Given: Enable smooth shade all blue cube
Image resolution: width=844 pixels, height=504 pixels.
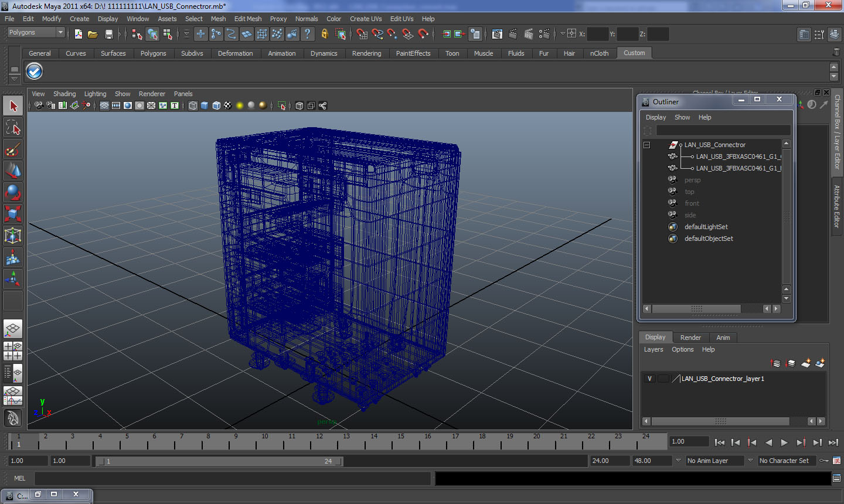Looking at the screenshot, I should [205, 105].
